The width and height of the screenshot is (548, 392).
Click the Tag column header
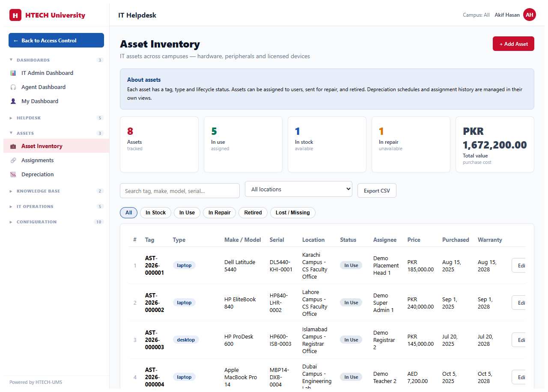coord(149,240)
